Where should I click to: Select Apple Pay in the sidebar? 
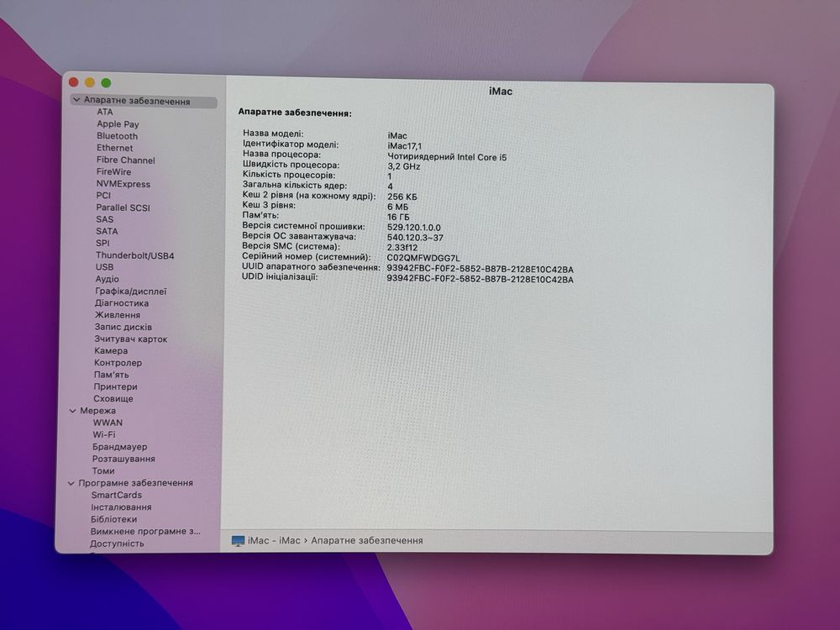pos(118,123)
